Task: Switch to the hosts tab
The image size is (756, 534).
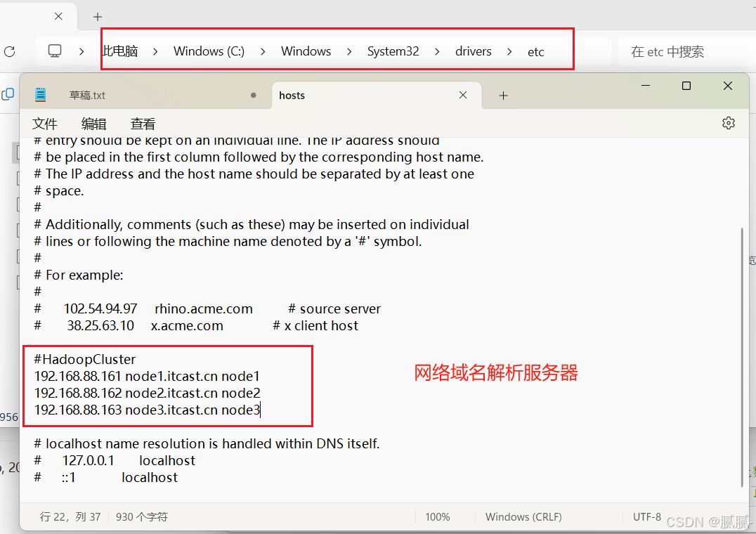Action: [x=292, y=95]
